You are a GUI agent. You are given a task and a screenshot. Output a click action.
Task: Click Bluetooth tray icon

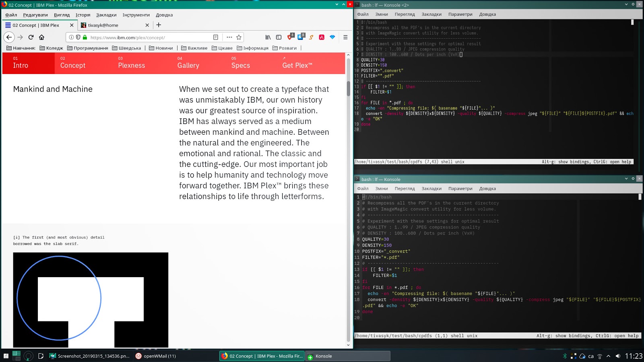[x=564, y=356]
